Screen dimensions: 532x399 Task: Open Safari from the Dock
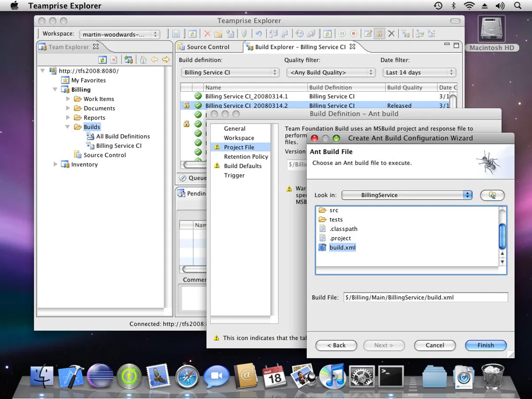[187, 376]
